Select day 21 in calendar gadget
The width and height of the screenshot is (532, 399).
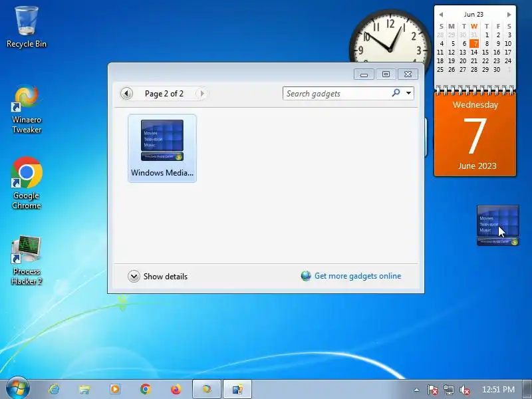474,61
